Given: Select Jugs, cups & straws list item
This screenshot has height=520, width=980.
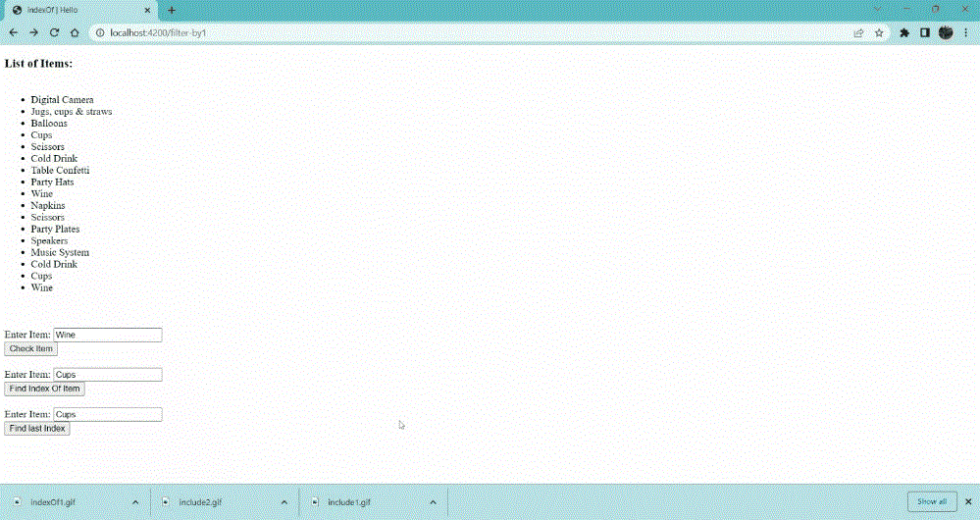Looking at the screenshot, I should pos(72,111).
